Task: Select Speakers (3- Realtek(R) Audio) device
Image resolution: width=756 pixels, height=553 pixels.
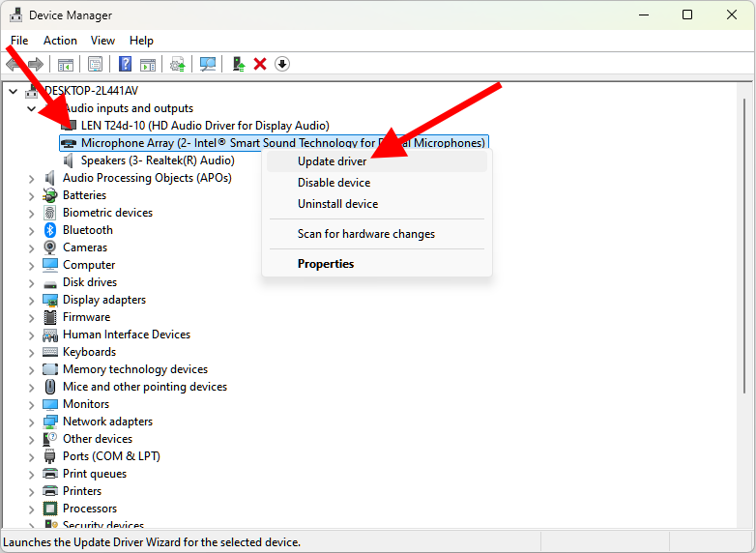Action: point(157,160)
